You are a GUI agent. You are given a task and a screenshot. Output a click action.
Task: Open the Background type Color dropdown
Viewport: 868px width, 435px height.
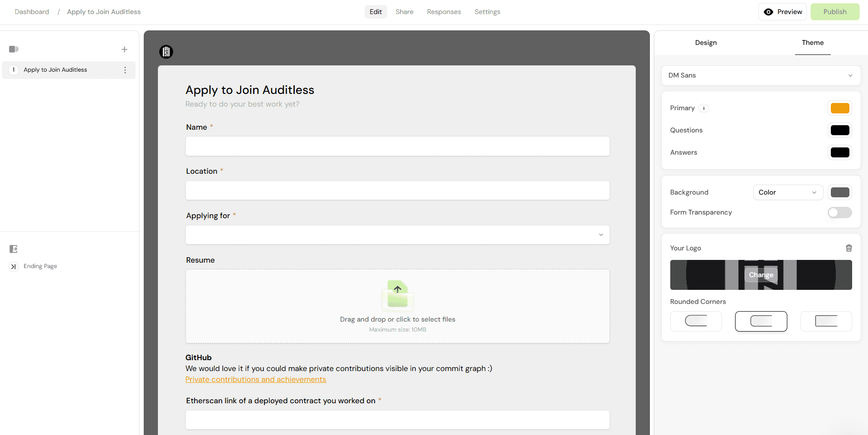(788, 192)
